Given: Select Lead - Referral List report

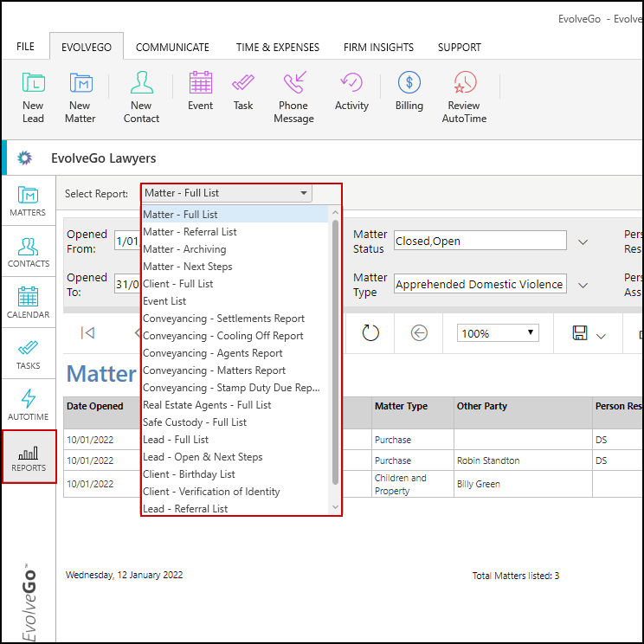Looking at the screenshot, I should [x=235, y=508].
